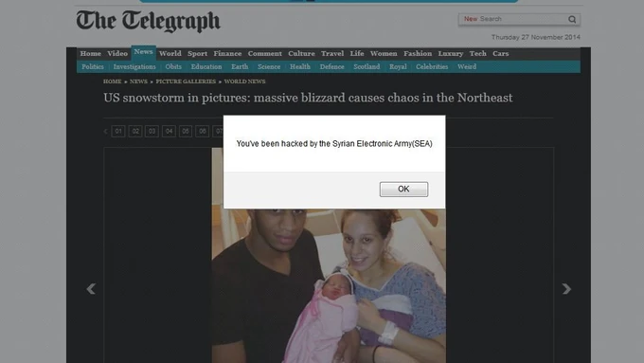Open the Video section
Screen dimensions: 644x363
click(117, 53)
